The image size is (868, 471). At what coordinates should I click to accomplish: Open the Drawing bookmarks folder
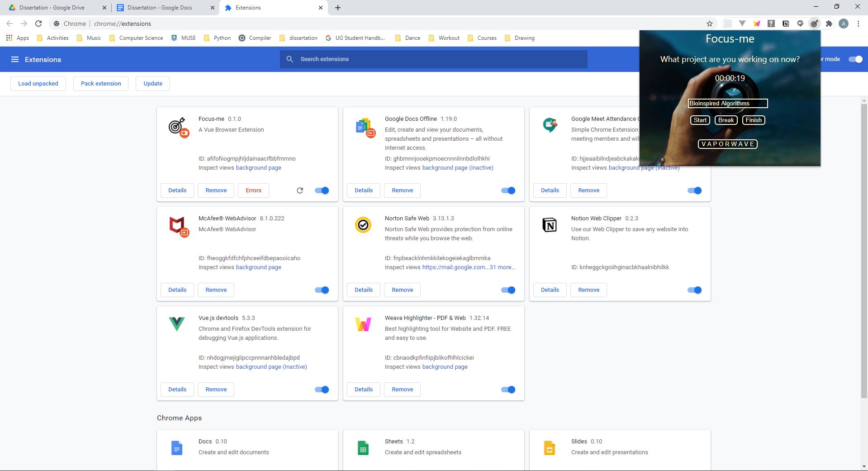[x=520, y=38]
